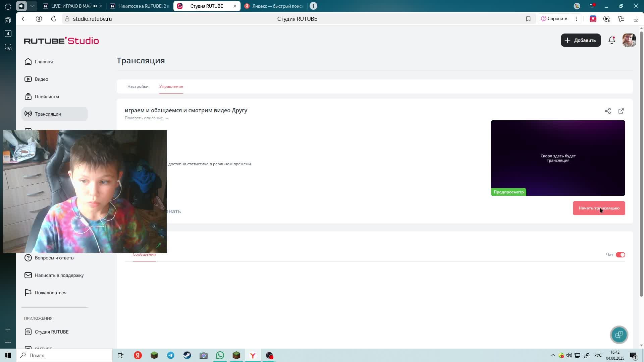This screenshot has height=362, width=644.
Task: Mute audio on LIVE tab
Action: pos(95,6)
